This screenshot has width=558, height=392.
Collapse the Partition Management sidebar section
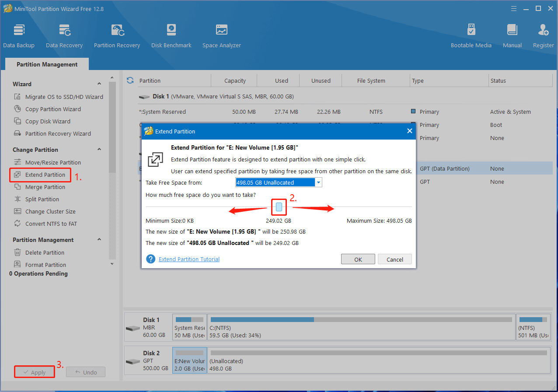click(x=99, y=240)
